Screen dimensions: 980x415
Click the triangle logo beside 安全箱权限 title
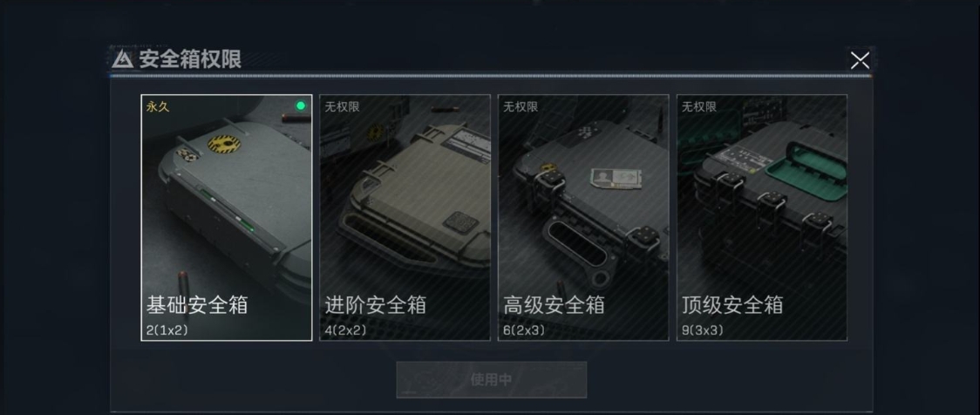click(x=122, y=59)
